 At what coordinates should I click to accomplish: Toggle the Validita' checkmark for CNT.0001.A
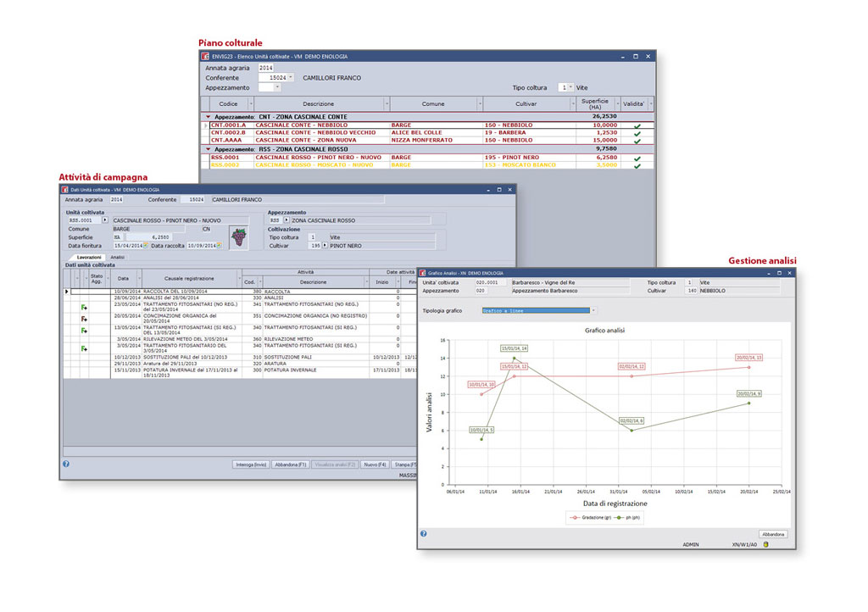click(637, 125)
